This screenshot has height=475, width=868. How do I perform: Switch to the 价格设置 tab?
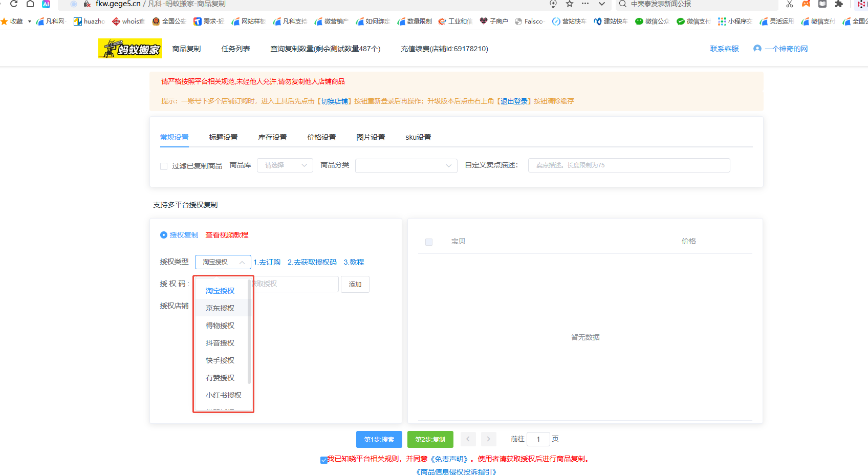click(321, 137)
